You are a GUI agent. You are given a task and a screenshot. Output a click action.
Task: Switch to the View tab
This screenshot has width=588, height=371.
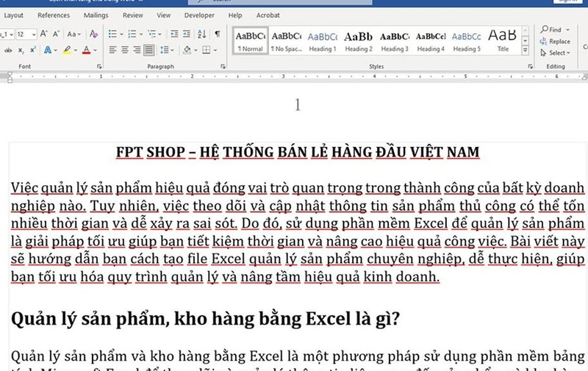click(x=163, y=15)
